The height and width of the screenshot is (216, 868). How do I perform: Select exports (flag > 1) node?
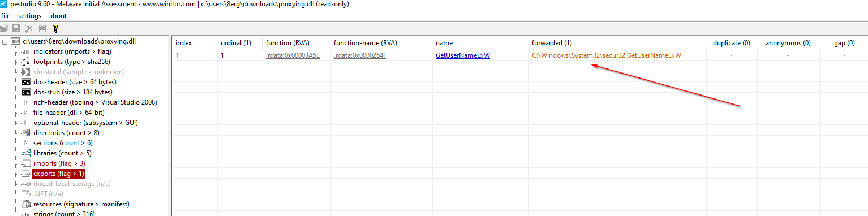[59, 174]
